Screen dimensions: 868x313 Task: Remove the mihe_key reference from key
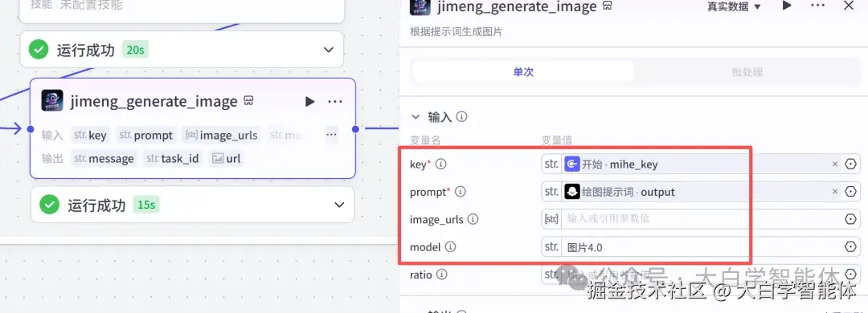[835, 165]
